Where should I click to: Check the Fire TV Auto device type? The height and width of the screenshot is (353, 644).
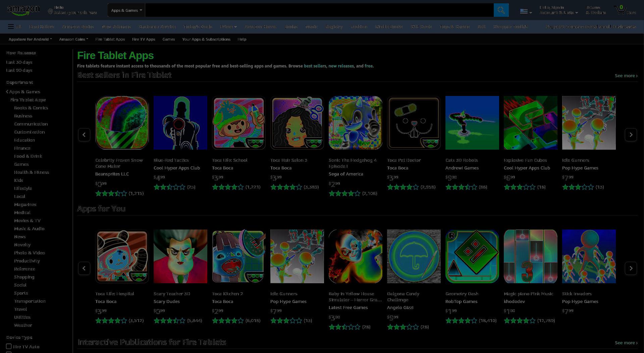[9, 346]
